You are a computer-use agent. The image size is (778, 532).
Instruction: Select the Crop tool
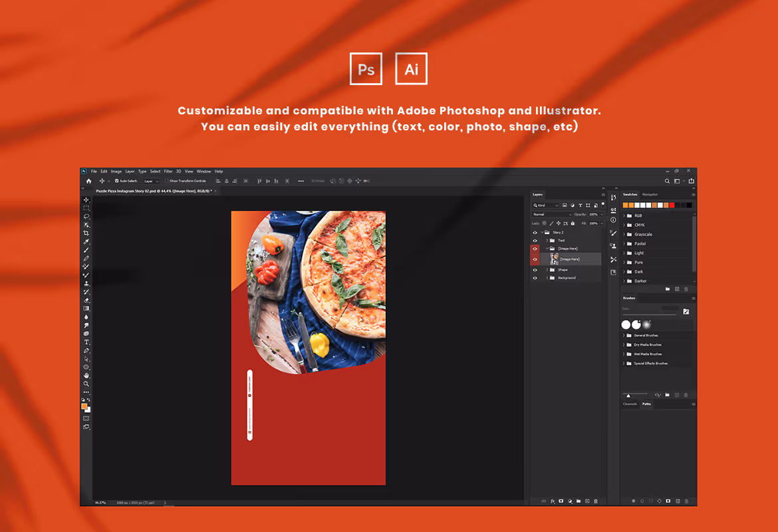86,233
